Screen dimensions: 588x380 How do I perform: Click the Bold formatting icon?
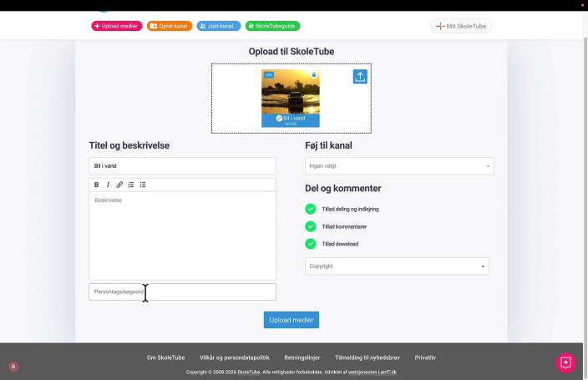[x=96, y=185]
